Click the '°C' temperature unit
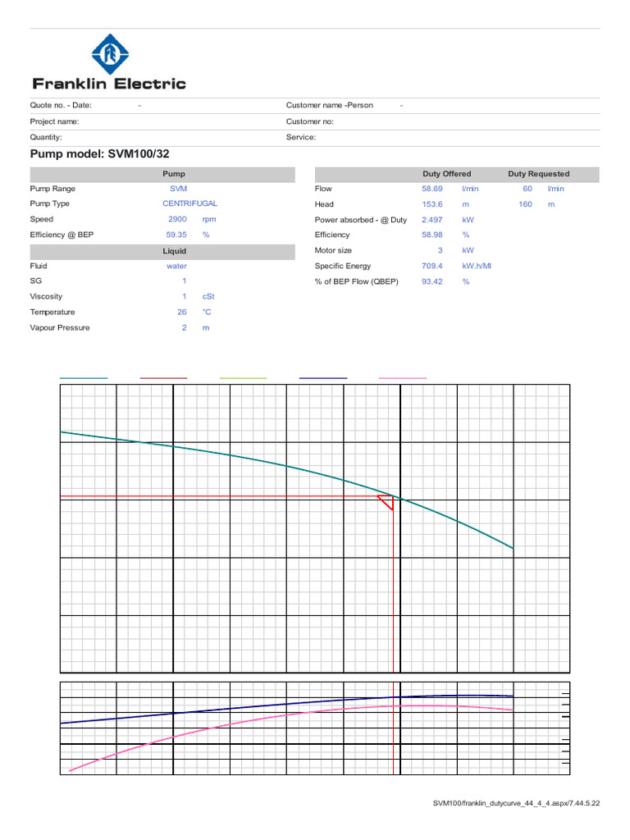 pos(207,312)
